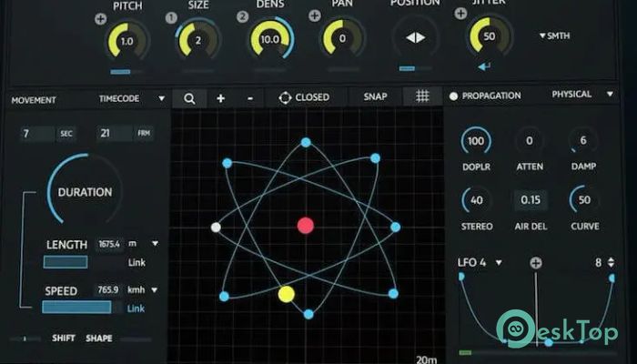Click the MOVEMENT label
This screenshot has width=637, height=364.
point(34,100)
